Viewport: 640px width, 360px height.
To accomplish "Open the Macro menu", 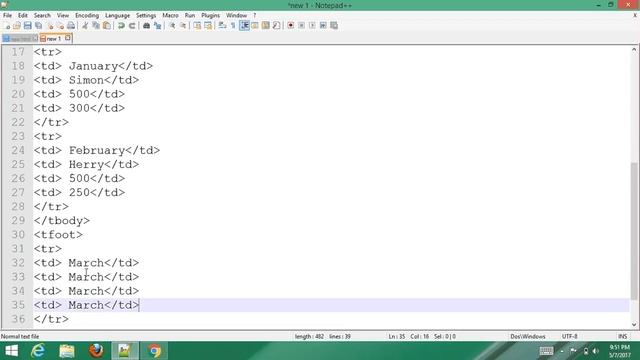I will pos(170,15).
